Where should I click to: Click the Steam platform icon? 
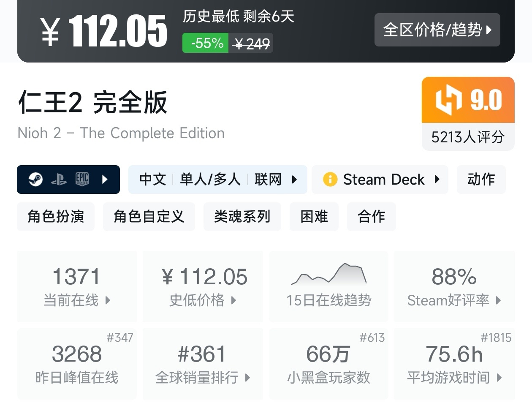pyautogui.click(x=35, y=180)
